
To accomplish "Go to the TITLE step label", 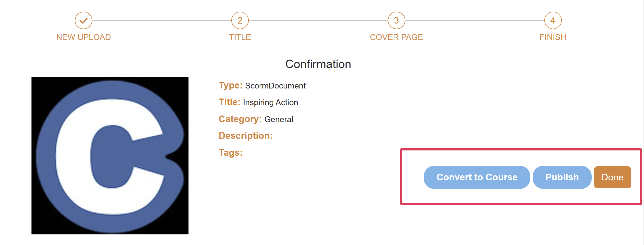I will click(240, 37).
